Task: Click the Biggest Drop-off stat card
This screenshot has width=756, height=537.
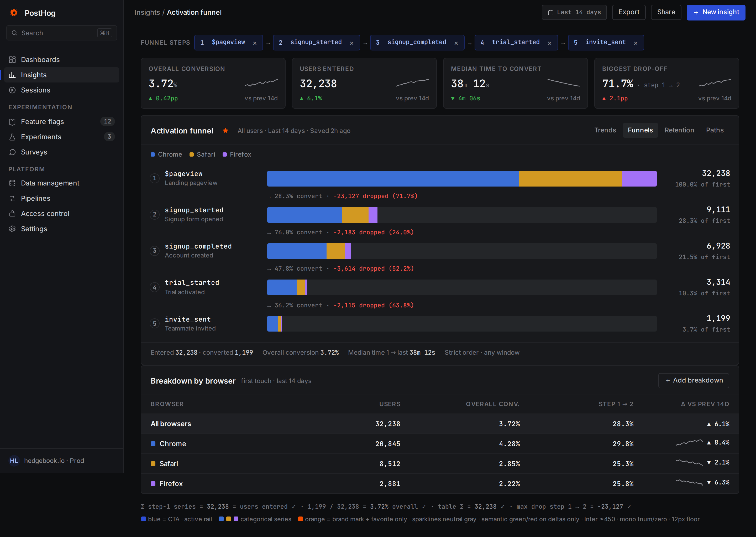Action: [x=666, y=83]
